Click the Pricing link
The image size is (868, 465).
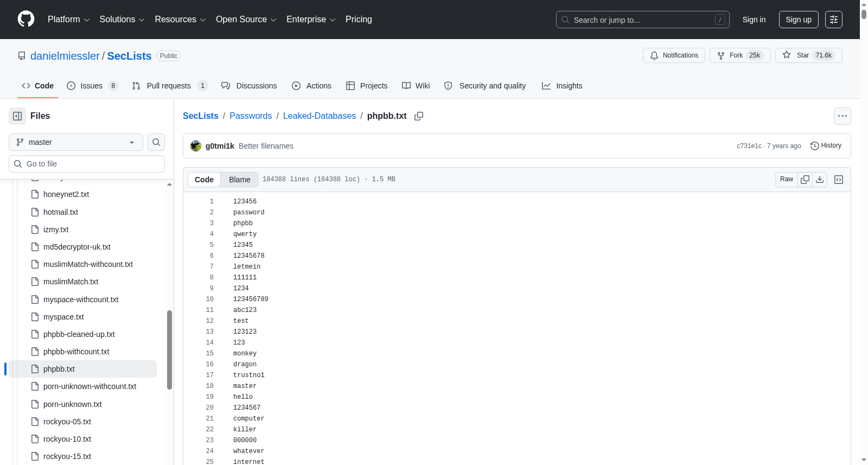359,20
